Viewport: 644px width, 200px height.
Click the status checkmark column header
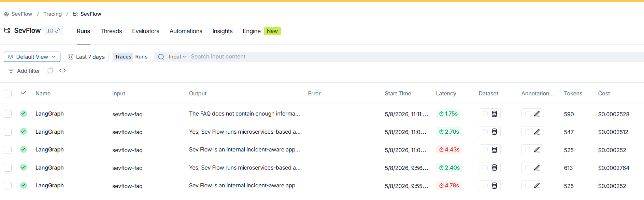point(24,93)
